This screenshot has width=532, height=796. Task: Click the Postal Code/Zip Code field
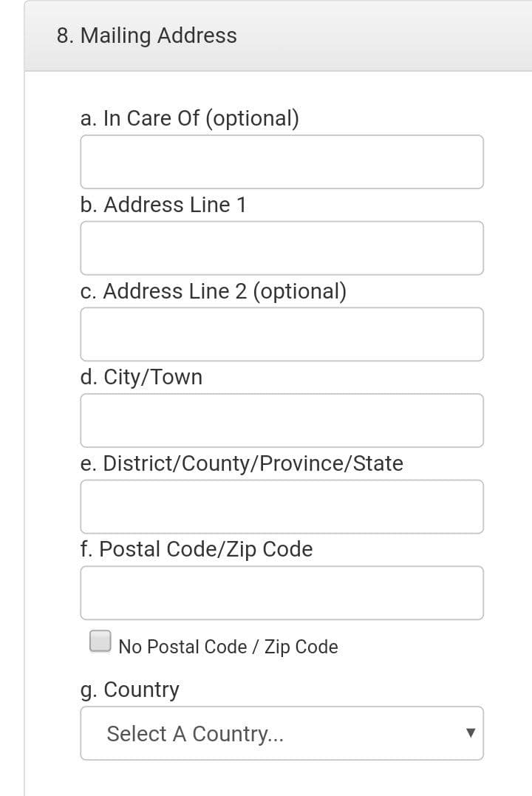point(282,593)
